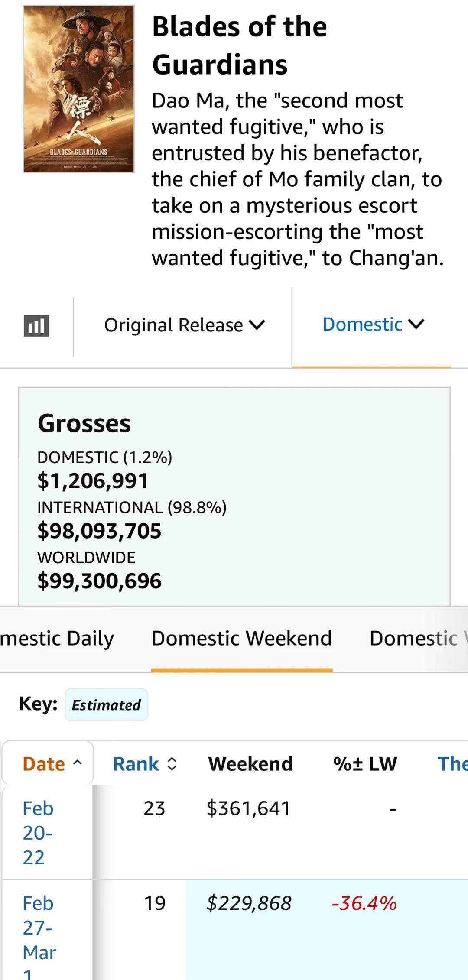The image size is (468, 980).
Task: Sort the table by Date column
Action: tap(52, 764)
